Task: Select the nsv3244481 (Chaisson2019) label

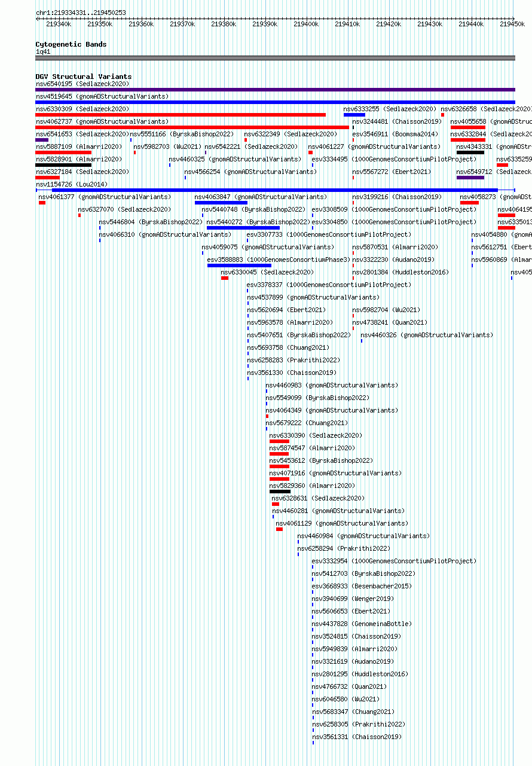Action: [397, 121]
